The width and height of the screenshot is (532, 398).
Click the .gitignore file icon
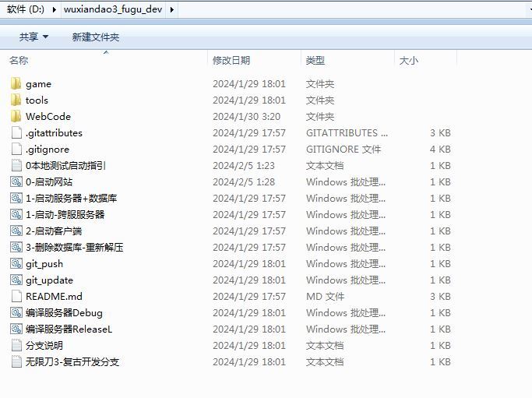coord(16,150)
